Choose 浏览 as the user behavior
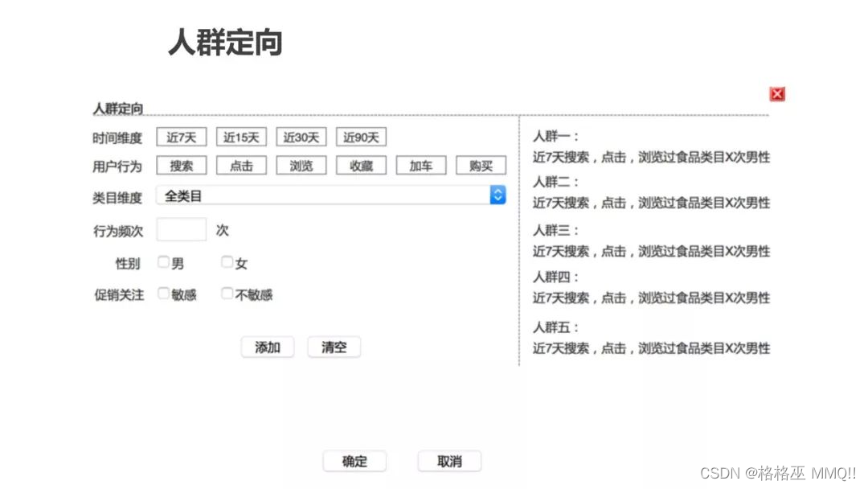Viewport: 868px width, 489px height. [x=301, y=166]
